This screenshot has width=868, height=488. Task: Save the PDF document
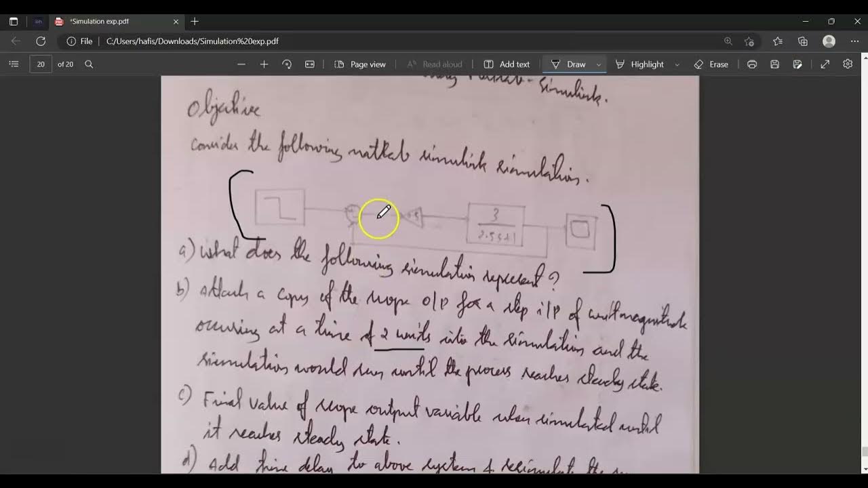tap(775, 64)
